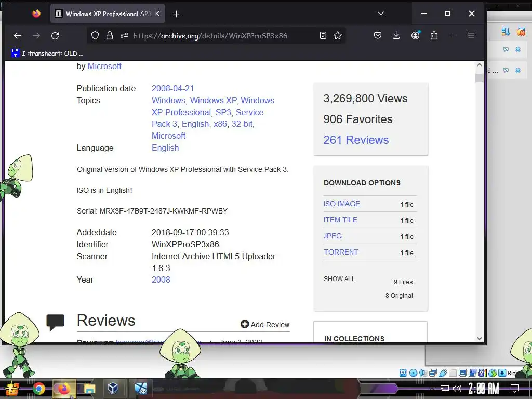Download the ISO IMAGE option
Viewport: 532px width, 399px height.
point(342,204)
